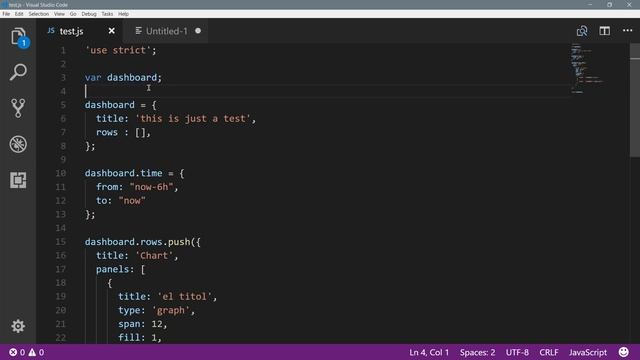
Task: Click on 'el titol' string
Action: (x=184, y=296)
